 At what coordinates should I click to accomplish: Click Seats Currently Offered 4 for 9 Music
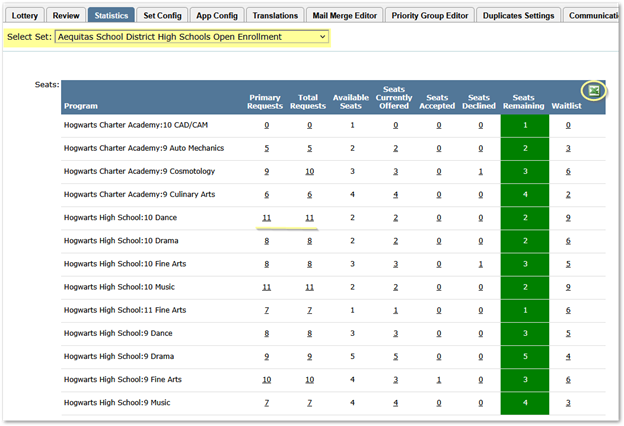point(396,403)
